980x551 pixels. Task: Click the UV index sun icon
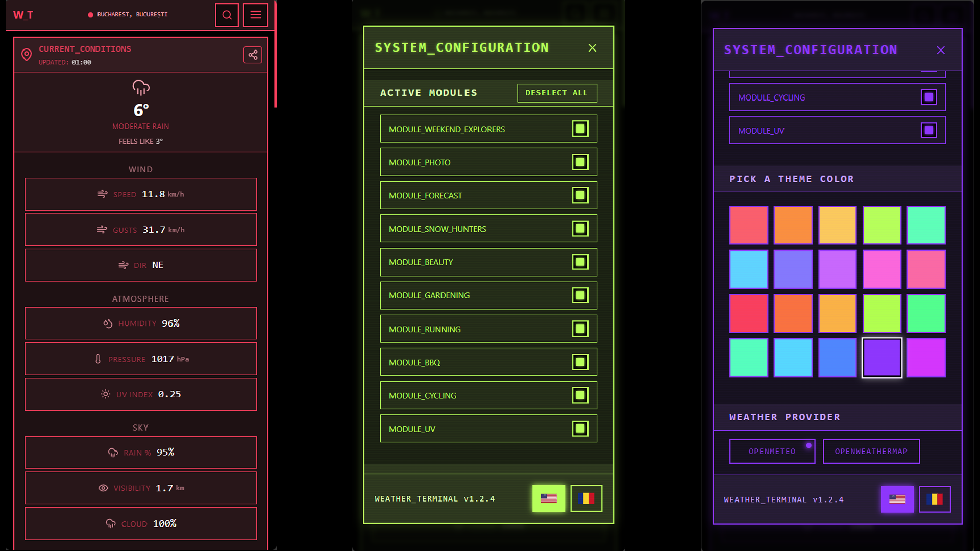[105, 394]
